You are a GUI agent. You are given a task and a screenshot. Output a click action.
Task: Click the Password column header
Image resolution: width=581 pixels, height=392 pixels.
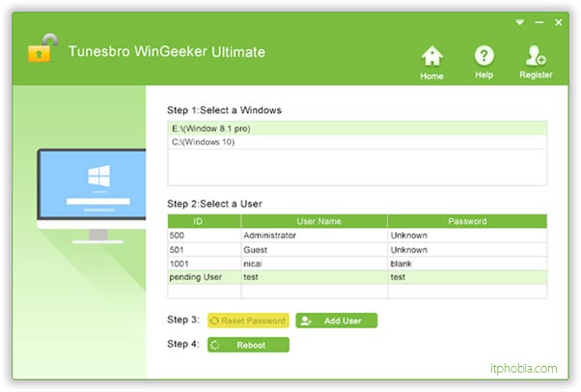[467, 221]
